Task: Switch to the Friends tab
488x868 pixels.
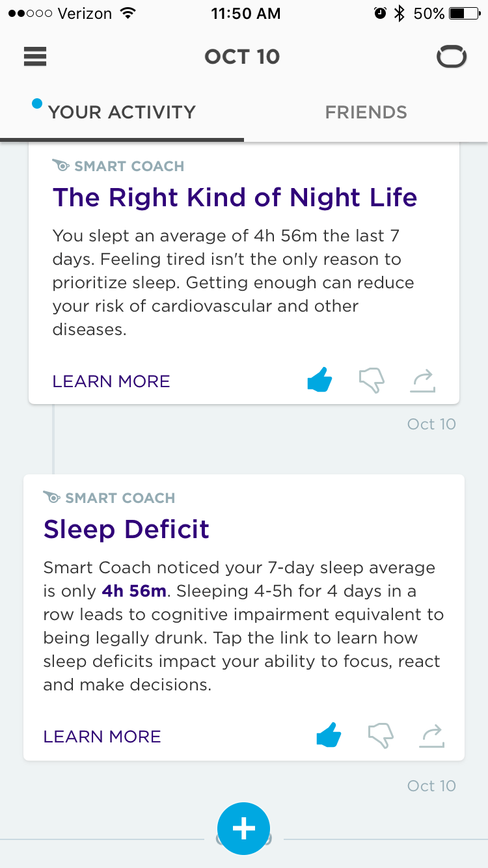Action: [x=366, y=112]
